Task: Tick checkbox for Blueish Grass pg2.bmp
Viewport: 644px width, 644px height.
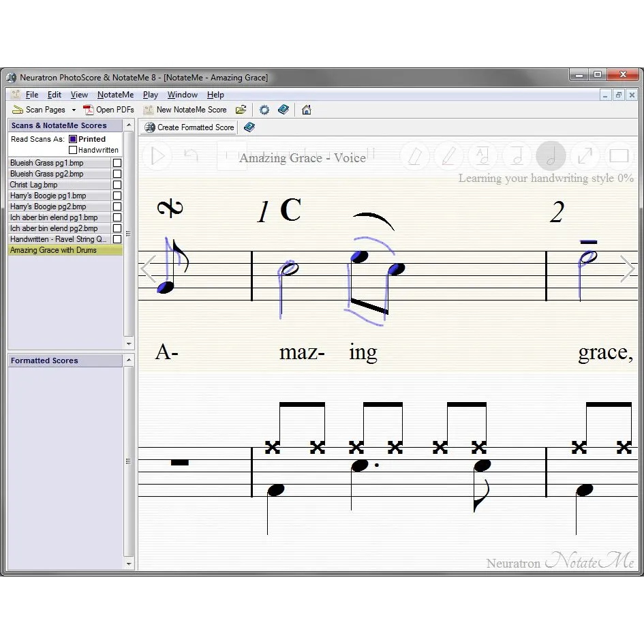Action: pos(117,174)
